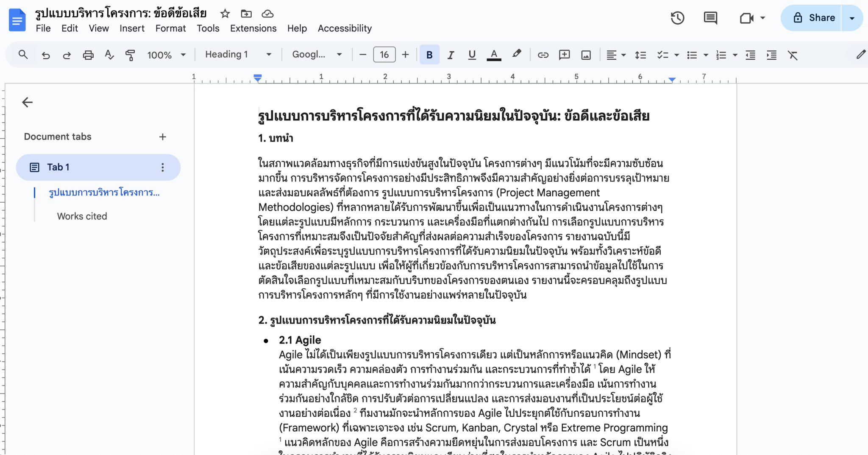Screen dimensions: 868x455
Task: Click spelling and grammar check icon
Action: 109,55
